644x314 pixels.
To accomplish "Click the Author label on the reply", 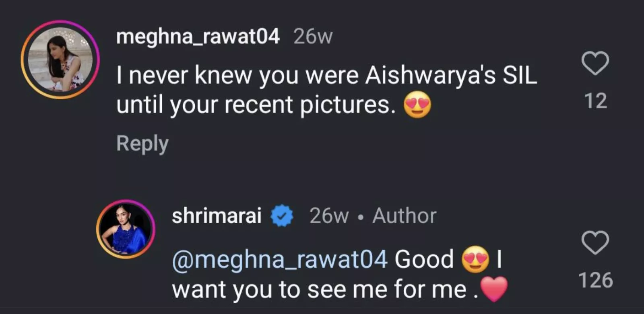I will point(404,216).
